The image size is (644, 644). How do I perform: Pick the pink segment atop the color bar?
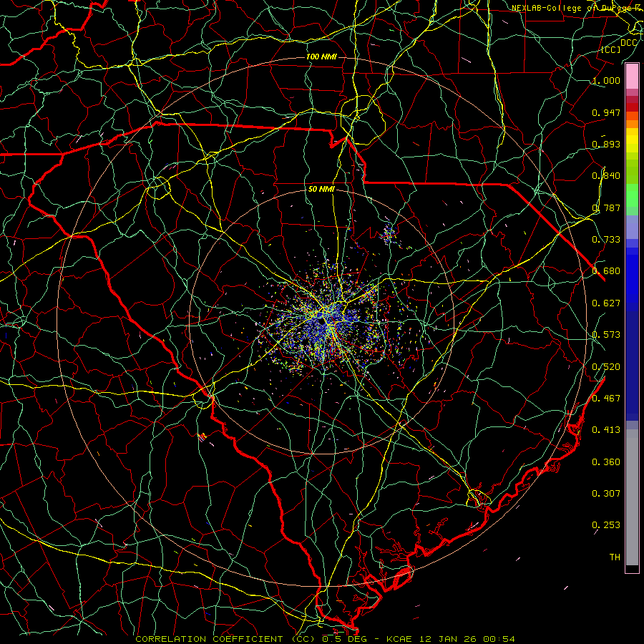click(x=632, y=77)
